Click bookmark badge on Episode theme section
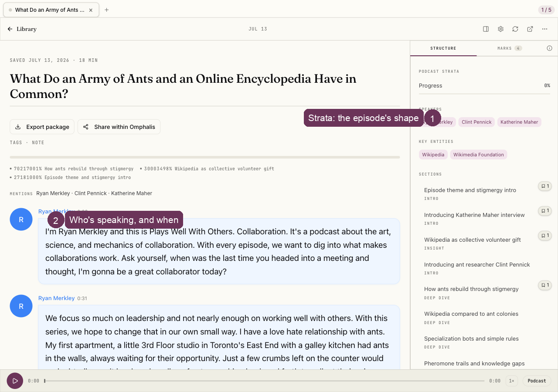This screenshot has height=392, width=558. 545,186
